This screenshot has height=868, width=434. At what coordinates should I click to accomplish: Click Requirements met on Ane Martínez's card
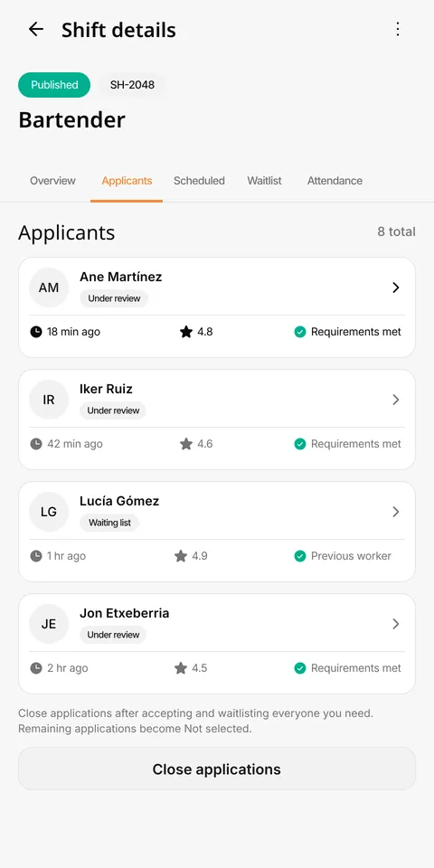click(356, 332)
